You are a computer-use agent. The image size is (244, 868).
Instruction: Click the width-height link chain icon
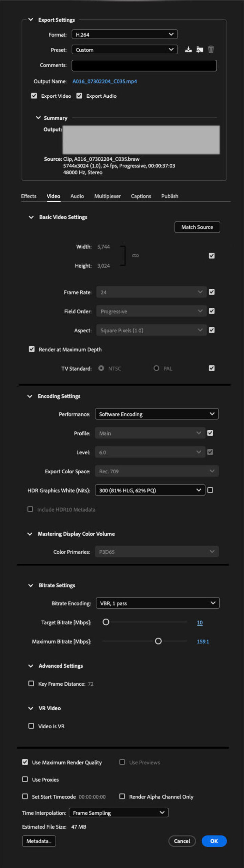pyautogui.click(x=136, y=256)
